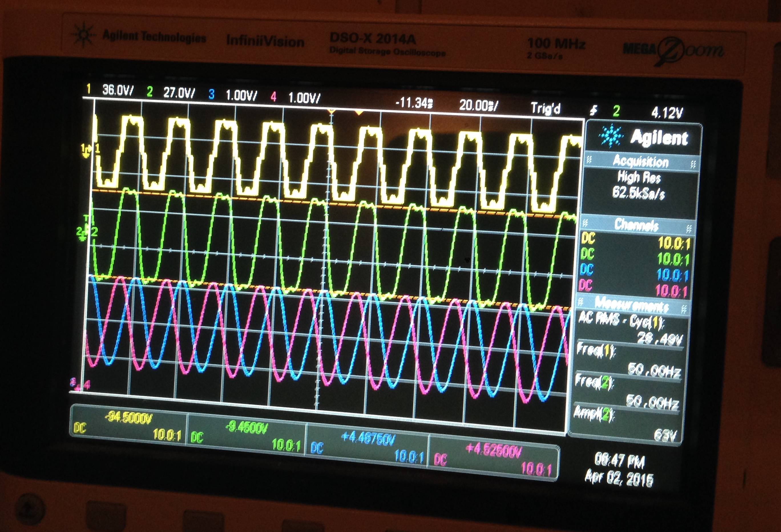Screen dimensions: 781x532
Task: Click the InfiniiVision label on bezel
Action: click(265, 41)
